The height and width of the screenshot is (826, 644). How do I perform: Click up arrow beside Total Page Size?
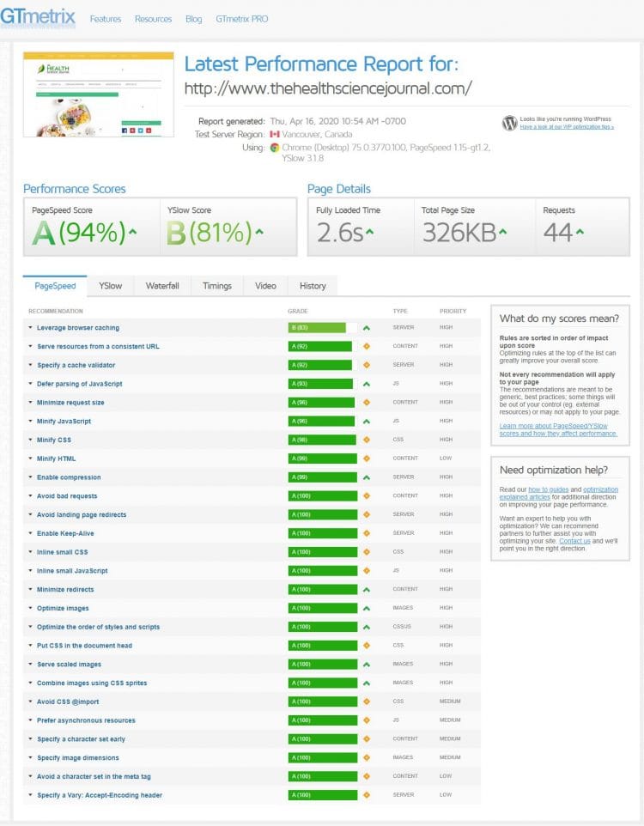[503, 231]
